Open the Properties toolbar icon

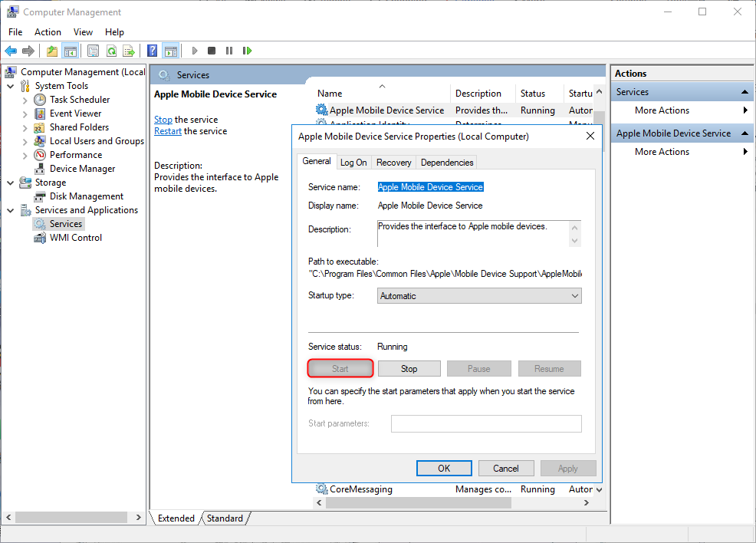coord(93,51)
